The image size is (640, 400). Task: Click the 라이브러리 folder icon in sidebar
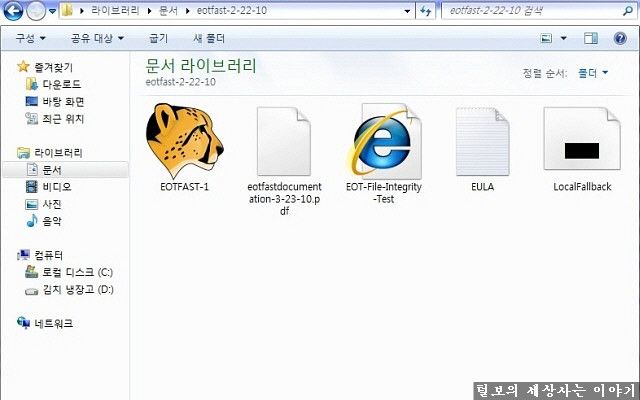pyautogui.click(x=23, y=153)
